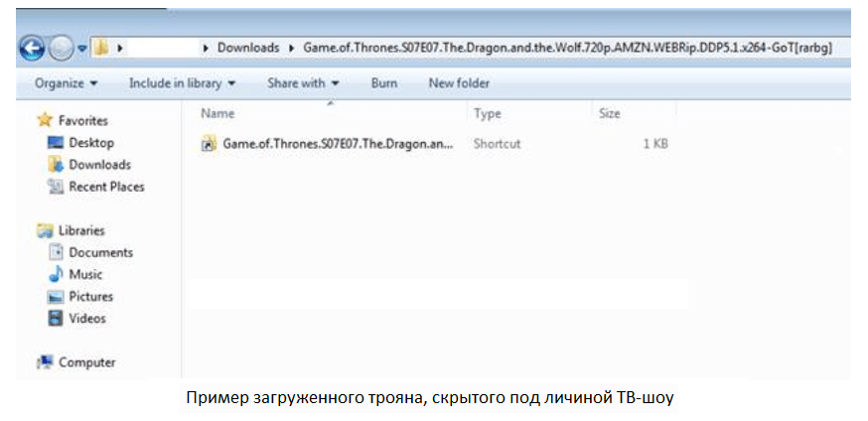Click the Downloads folder icon in sidebar

56,165
